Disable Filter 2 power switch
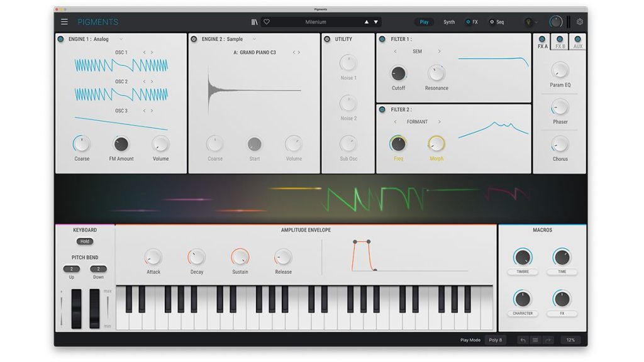The width and height of the screenshot is (644, 362). [382, 109]
